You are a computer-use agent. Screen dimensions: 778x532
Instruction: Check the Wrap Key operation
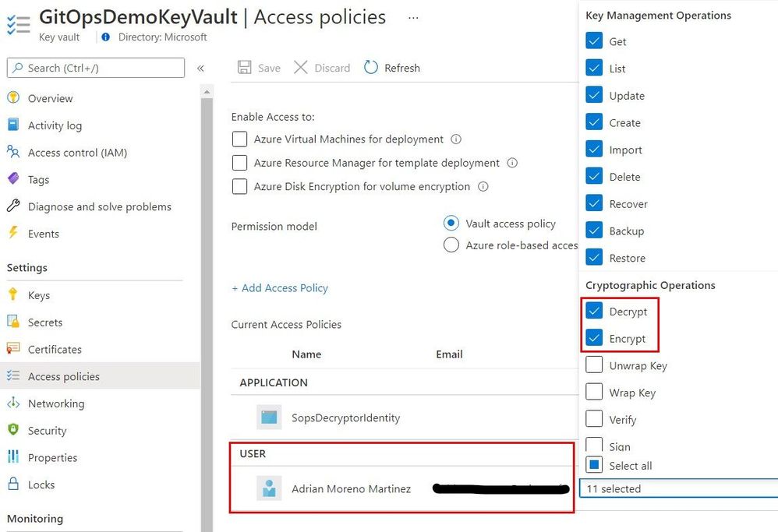[x=594, y=392]
